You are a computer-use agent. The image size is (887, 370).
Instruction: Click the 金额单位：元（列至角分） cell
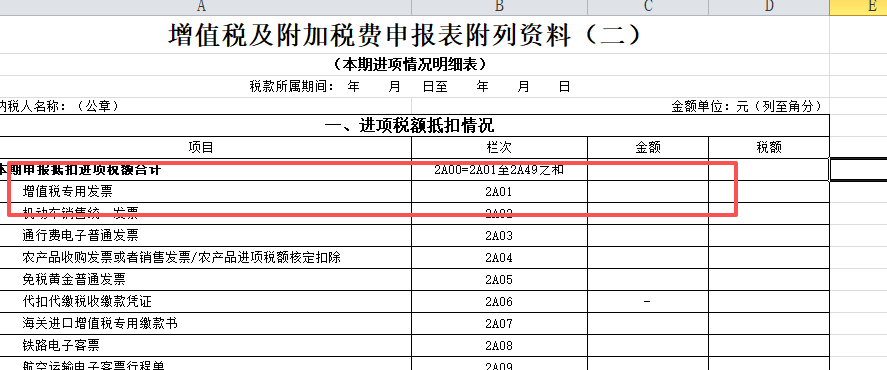pyautogui.click(x=746, y=106)
